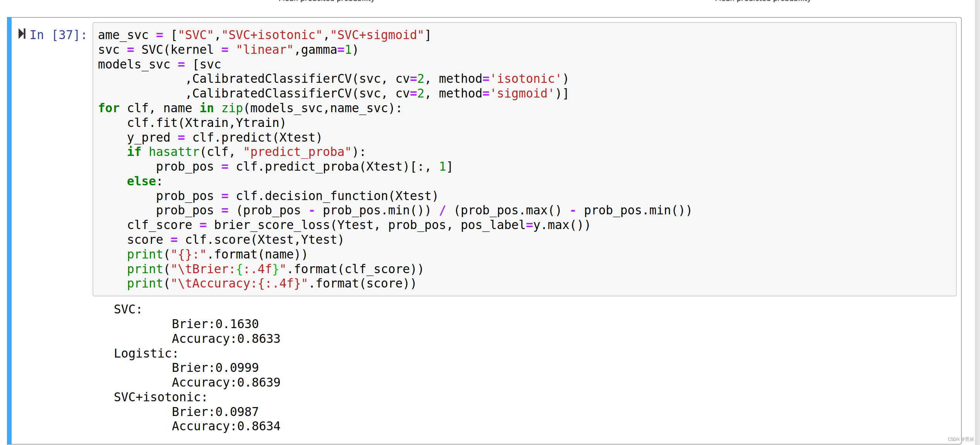The image size is (980, 445).
Task: Click the clf.fit(Xtrain,Ytrain) line
Action: coord(206,123)
